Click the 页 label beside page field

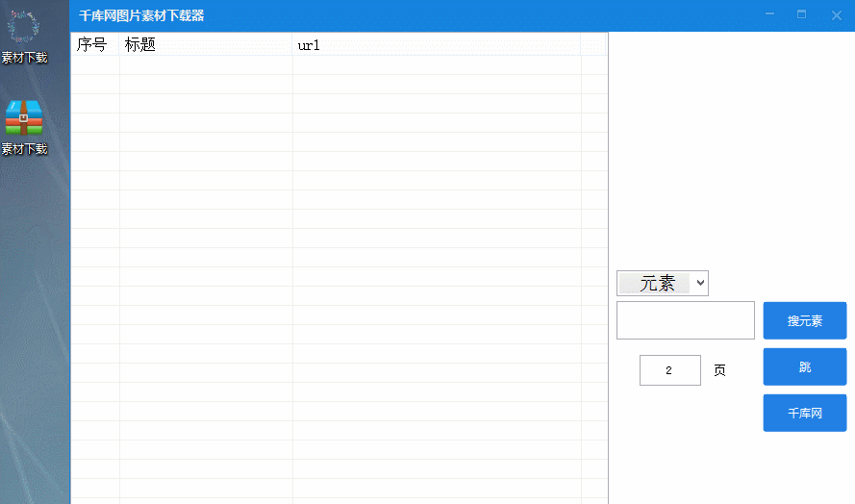coord(719,370)
